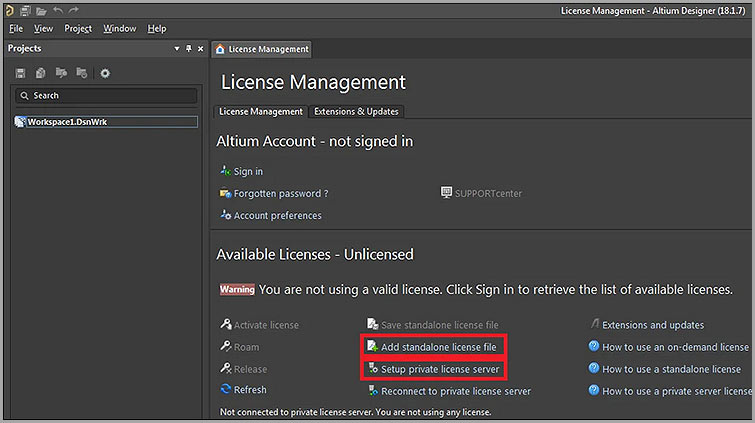755x423 pixels.
Task: Click the Sign in link
Action: (x=248, y=172)
